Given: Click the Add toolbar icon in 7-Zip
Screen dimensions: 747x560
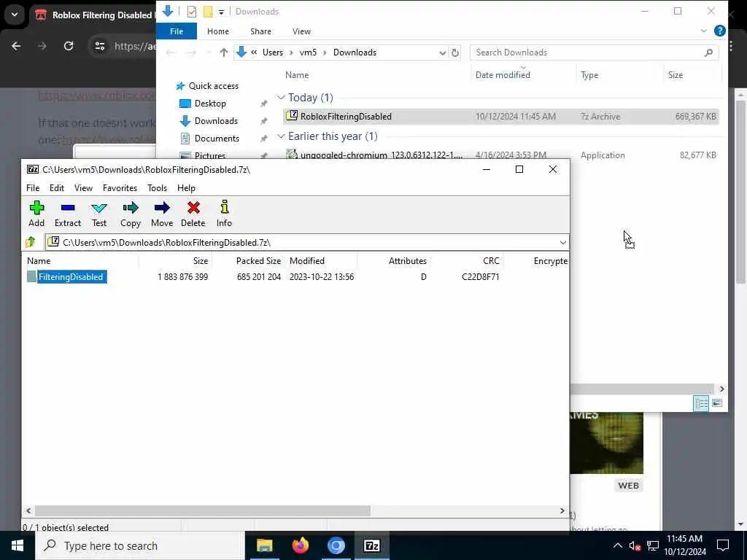Looking at the screenshot, I should (x=36, y=214).
